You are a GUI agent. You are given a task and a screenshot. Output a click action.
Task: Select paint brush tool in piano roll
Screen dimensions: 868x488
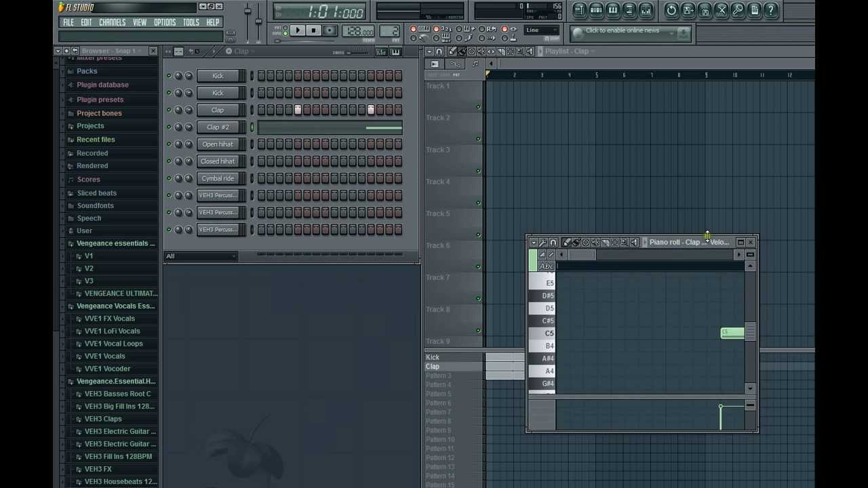click(576, 242)
